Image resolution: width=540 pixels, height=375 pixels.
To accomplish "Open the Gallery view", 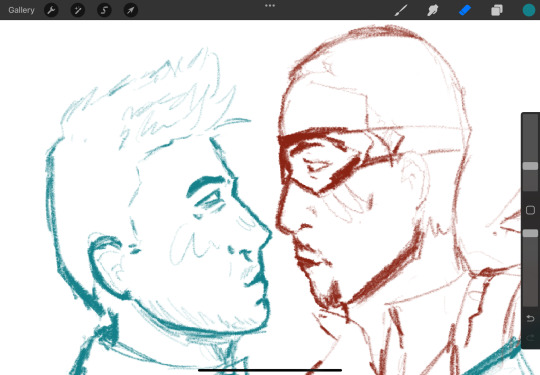I will point(21,10).
